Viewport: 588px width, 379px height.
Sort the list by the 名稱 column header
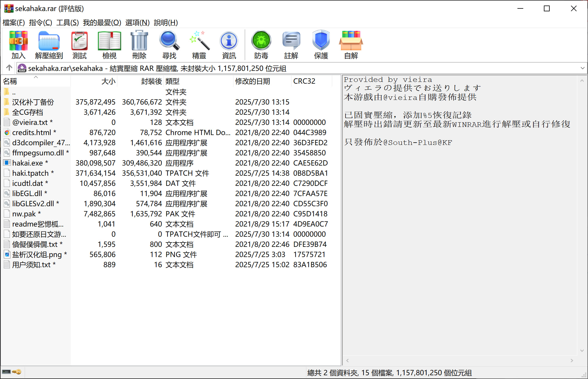tap(10, 81)
